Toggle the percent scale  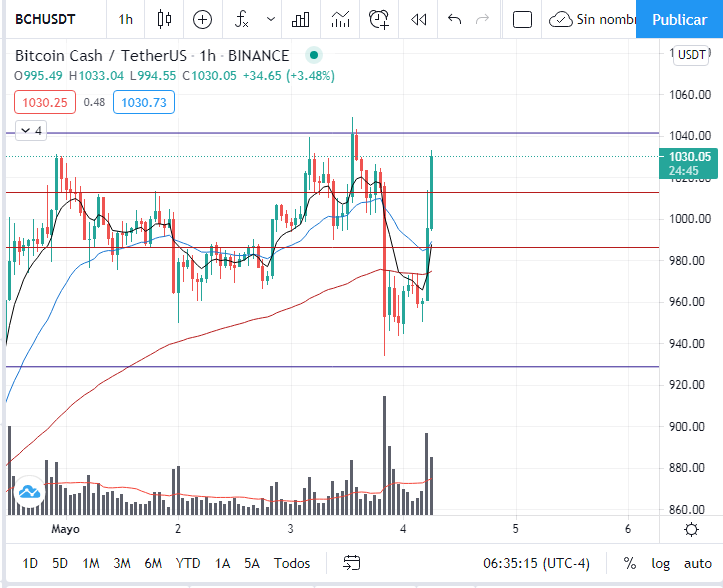click(629, 564)
